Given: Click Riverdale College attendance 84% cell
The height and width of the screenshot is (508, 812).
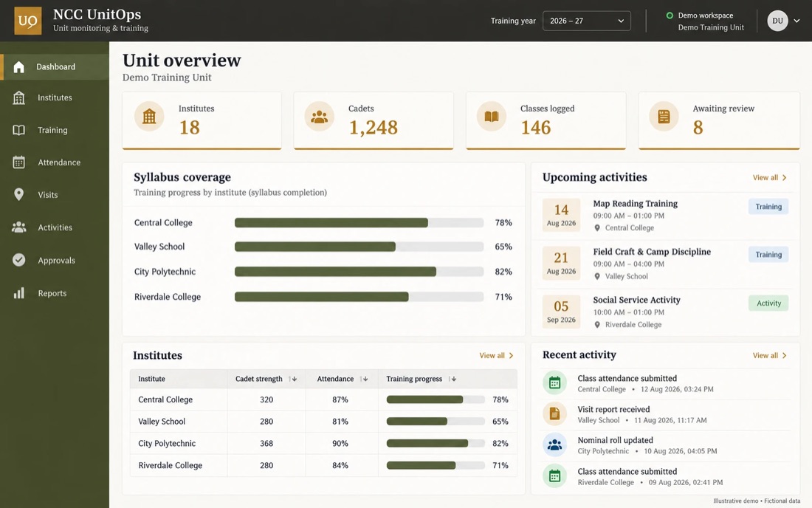Looking at the screenshot, I should [340, 465].
